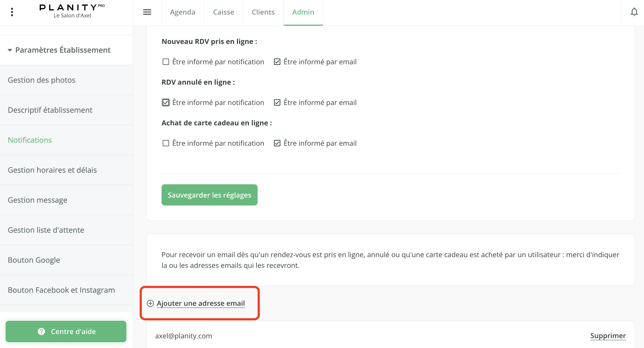Image resolution: width=644 pixels, height=348 pixels.
Task: Go to the Clients tab
Action: click(263, 12)
